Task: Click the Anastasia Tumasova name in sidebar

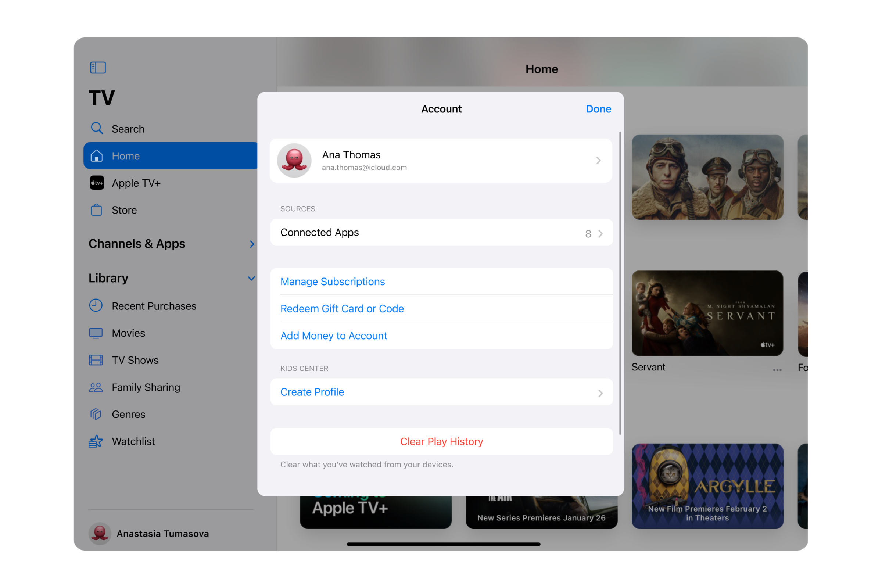Action: [163, 534]
